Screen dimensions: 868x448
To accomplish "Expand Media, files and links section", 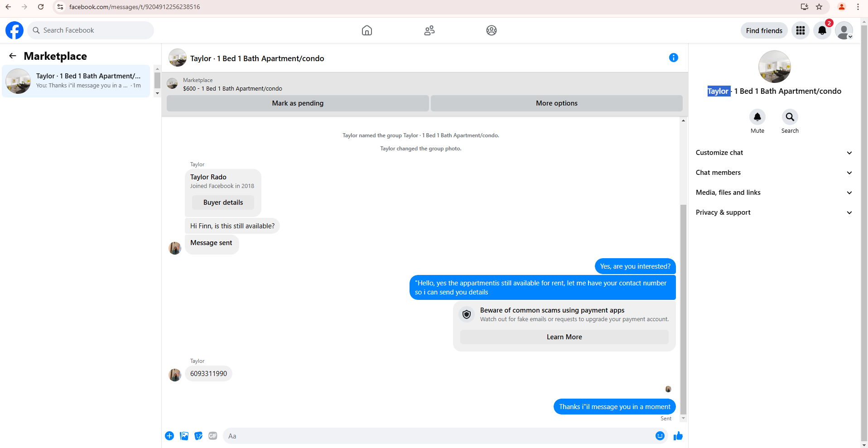I will click(x=774, y=193).
